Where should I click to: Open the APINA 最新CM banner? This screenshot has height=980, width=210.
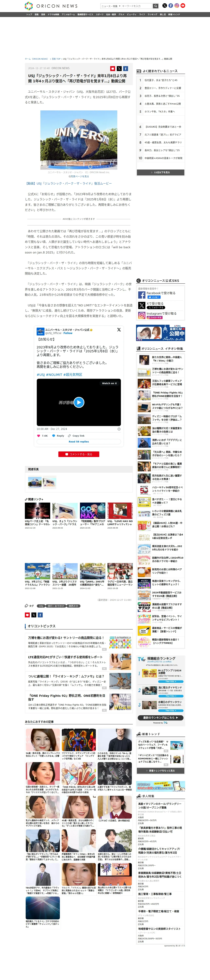tap(160, 333)
